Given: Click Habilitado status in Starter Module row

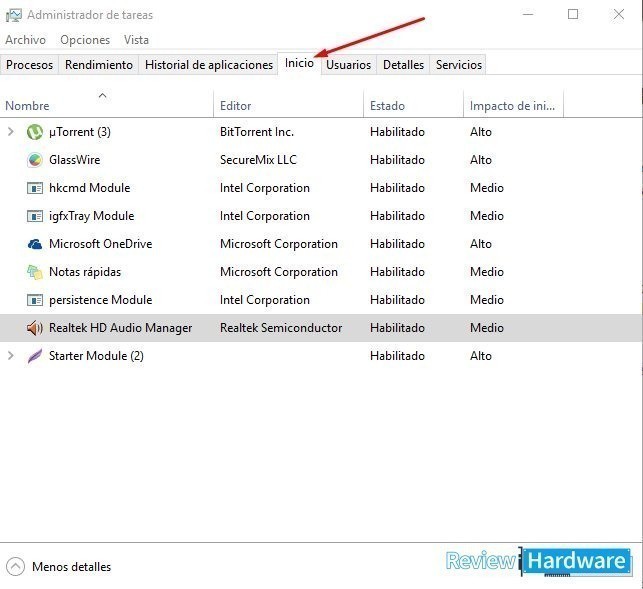Looking at the screenshot, I should click(x=397, y=356).
